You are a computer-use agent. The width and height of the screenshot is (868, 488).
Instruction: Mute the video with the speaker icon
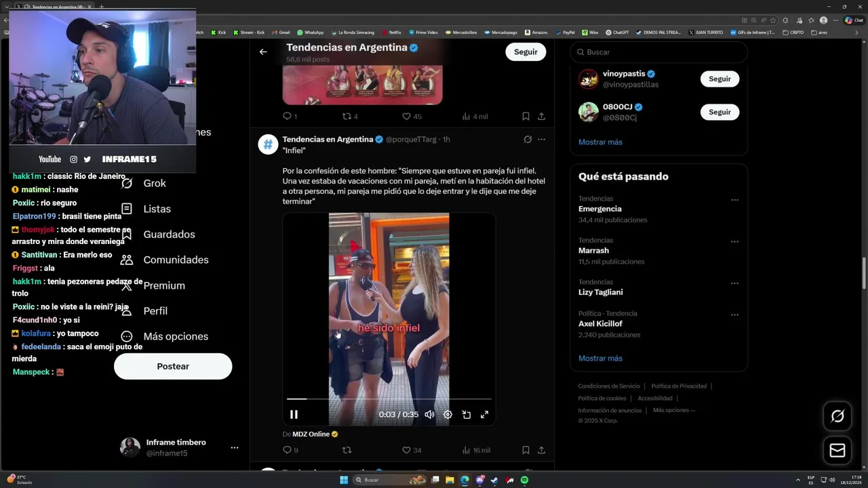coord(429,414)
